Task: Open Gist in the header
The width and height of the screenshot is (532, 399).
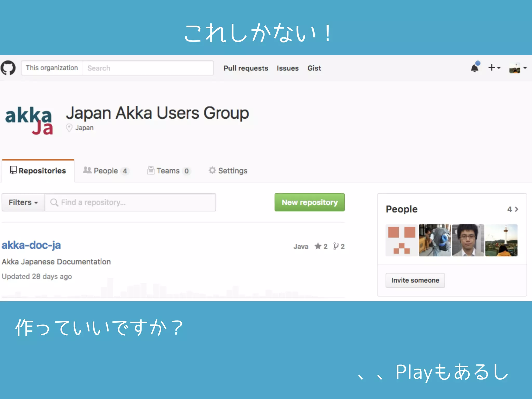Action: (314, 68)
